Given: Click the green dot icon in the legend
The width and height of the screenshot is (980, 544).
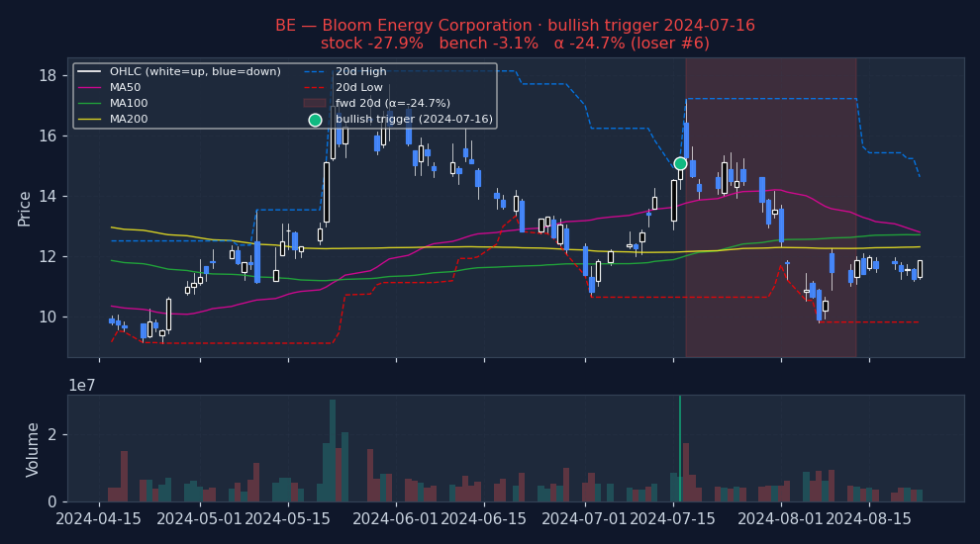Looking at the screenshot, I should click(315, 120).
